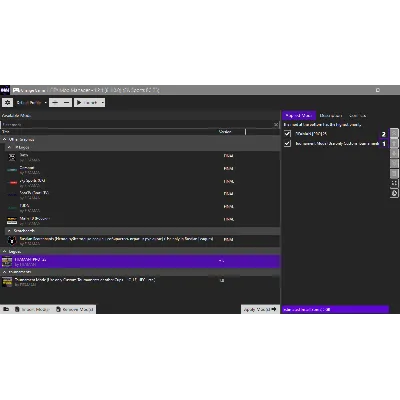Move selected mod down one priority

point(394,153)
